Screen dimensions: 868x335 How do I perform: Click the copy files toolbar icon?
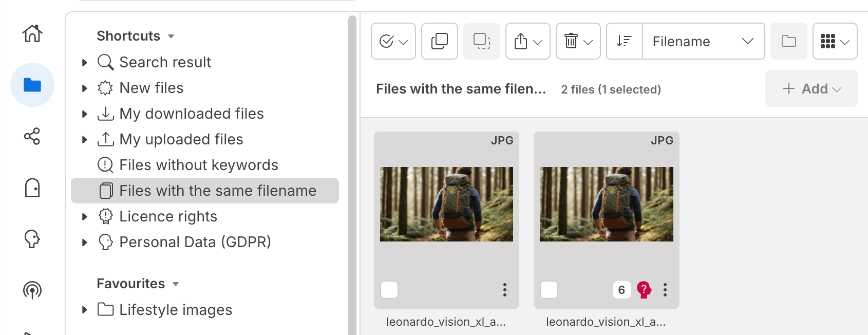[x=440, y=41]
